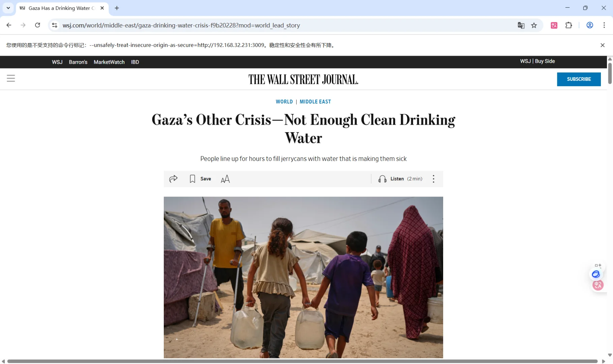Open the Google Translate page icon
Image resolution: width=613 pixels, height=364 pixels.
coord(521,25)
